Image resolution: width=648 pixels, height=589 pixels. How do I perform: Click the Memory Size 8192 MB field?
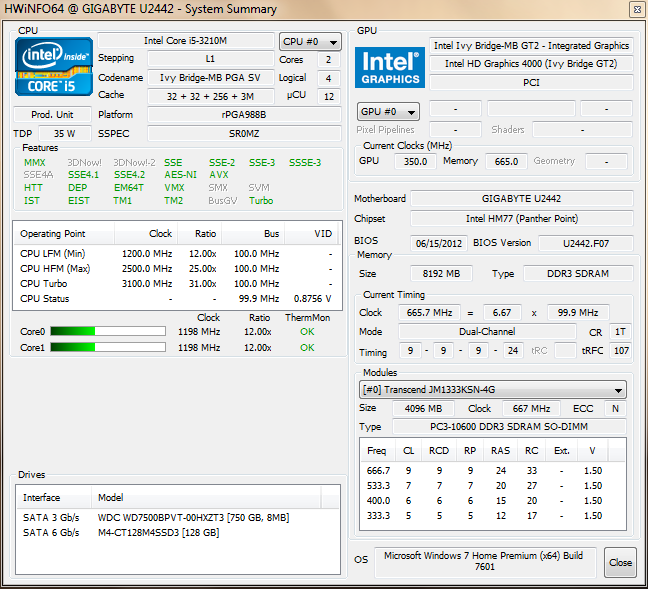(441, 274)
